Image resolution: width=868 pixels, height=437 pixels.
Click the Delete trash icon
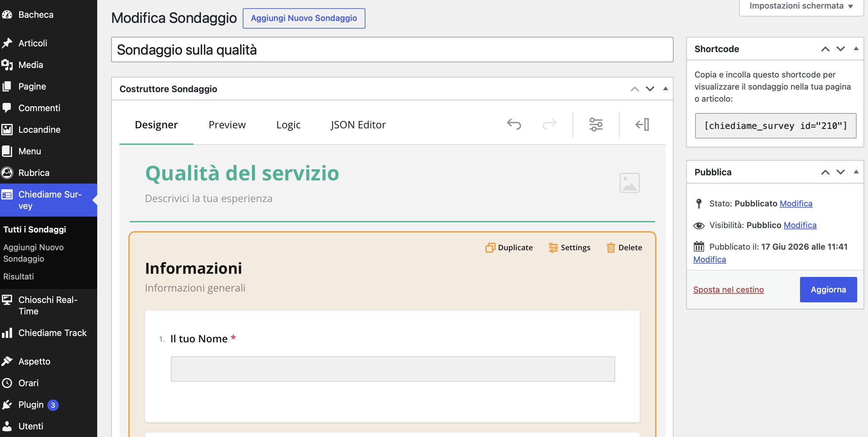click(x=611, y=248)
